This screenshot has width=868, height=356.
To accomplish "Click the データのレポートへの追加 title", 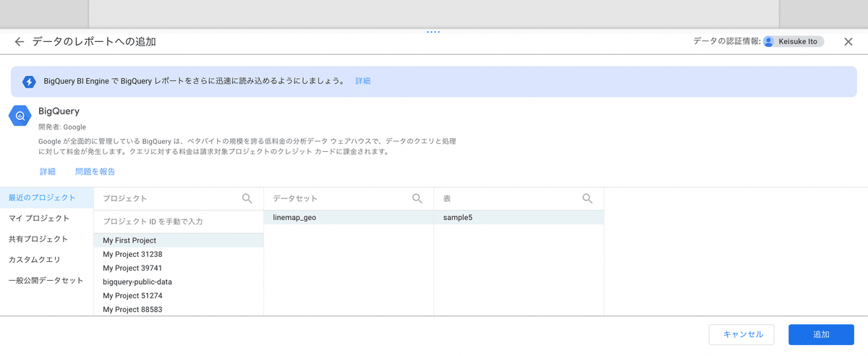I will (94, 42).
